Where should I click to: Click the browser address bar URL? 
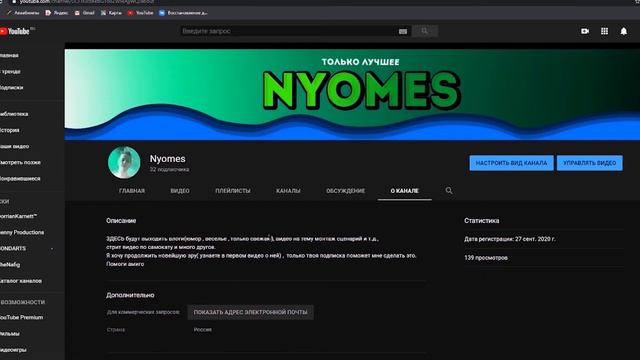tap(86, 2)
